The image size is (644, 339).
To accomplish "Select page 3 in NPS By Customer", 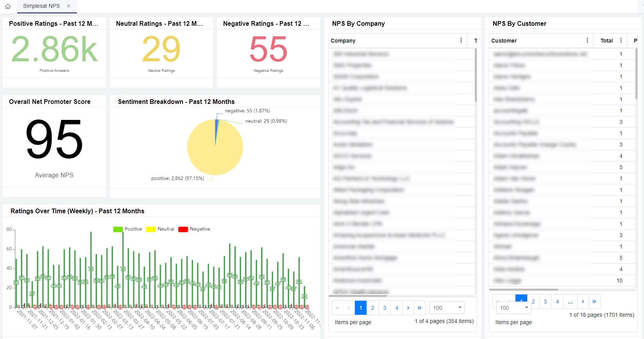I will pyautogui.click(x=545, y=302).
